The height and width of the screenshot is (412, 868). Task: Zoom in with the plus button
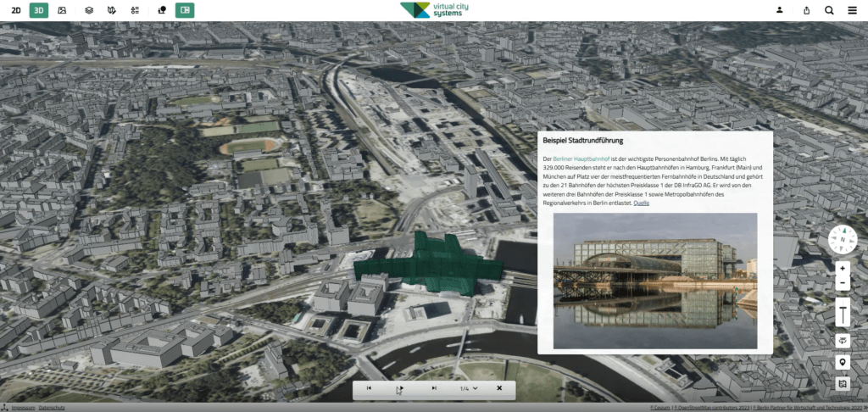coord(843,268)
